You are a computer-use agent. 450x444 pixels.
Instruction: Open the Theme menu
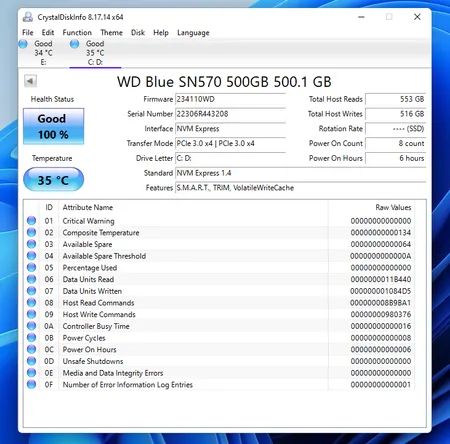tap(111, 33)
